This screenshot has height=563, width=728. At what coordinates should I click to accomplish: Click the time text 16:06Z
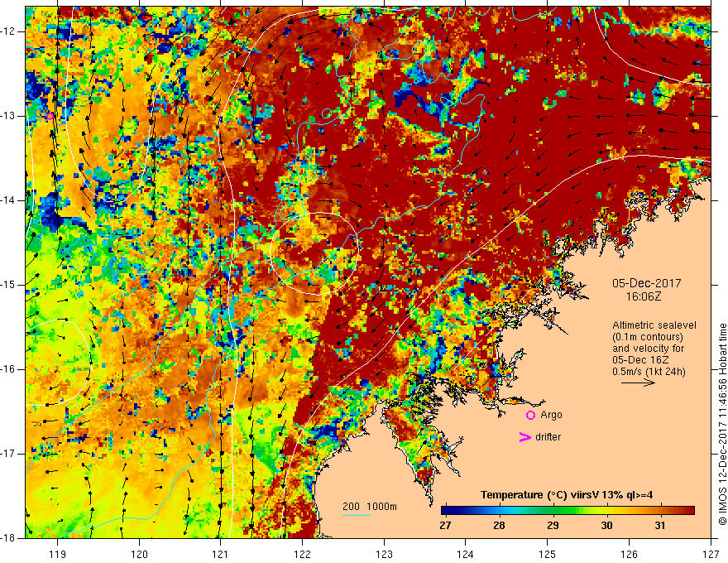coord(644,296)
